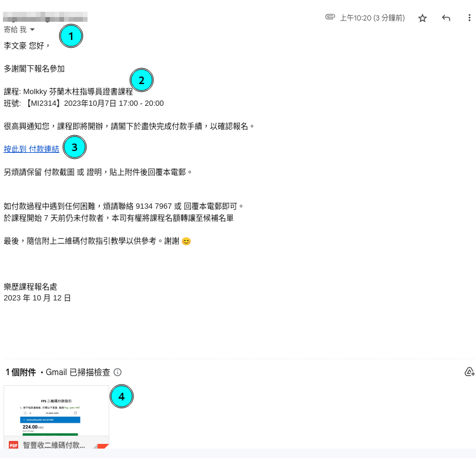This screenshot has height=458, width=476.
Task: Click the 上午10:20 timestamp
Action: [x=372, y=18]
